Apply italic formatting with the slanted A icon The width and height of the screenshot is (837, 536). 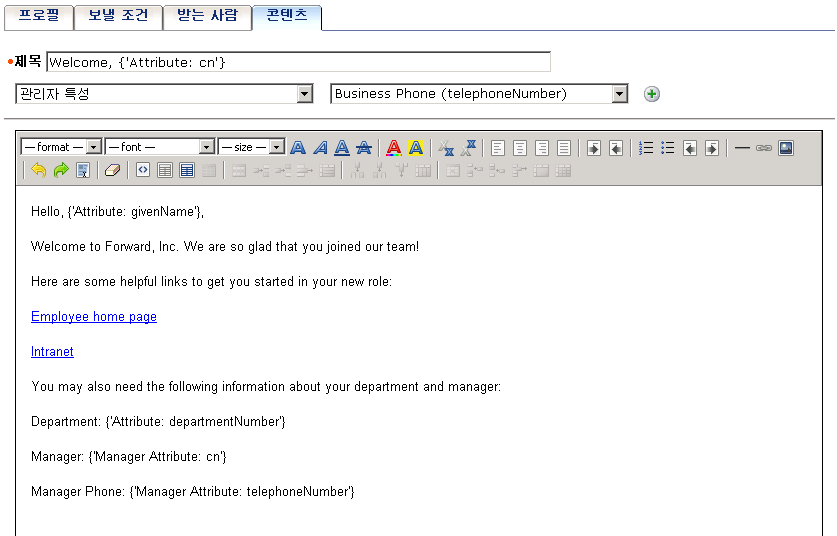[320, 147]
